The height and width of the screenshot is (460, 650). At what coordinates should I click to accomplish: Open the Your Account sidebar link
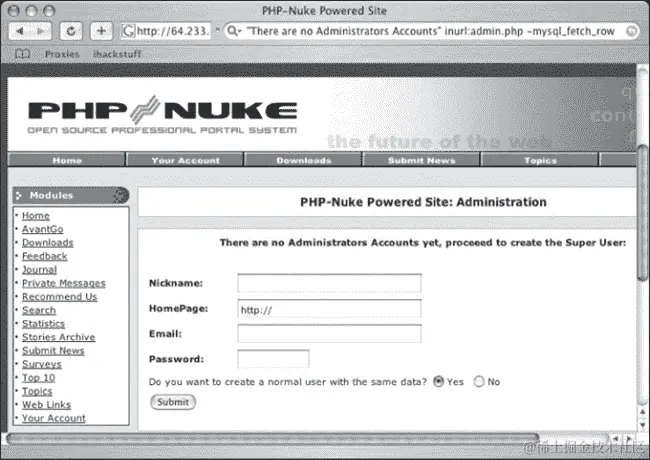[54, 418]
